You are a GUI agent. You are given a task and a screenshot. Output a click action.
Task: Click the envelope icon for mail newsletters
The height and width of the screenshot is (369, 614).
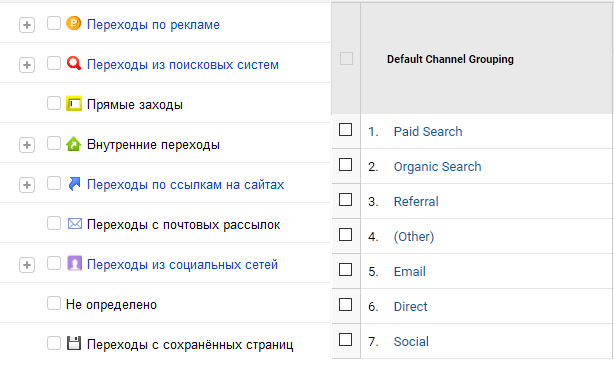[x=74, y=224]
